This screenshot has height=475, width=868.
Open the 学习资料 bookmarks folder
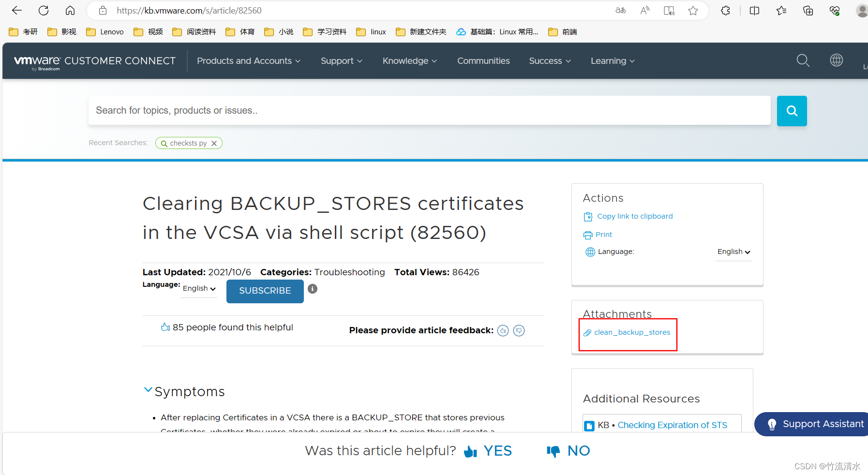coord(325,32)
